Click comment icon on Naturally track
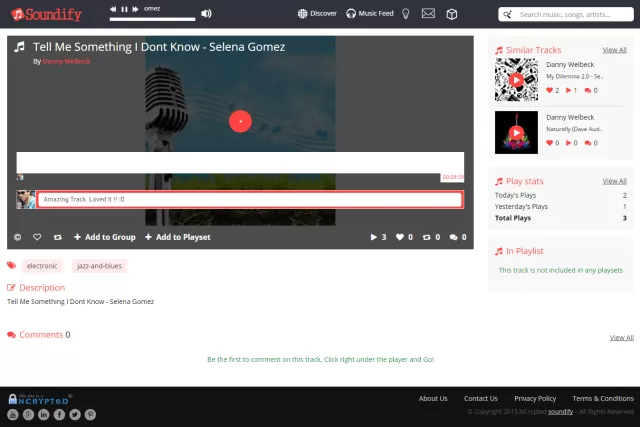640x427 pixels. (x=591, y=143)
